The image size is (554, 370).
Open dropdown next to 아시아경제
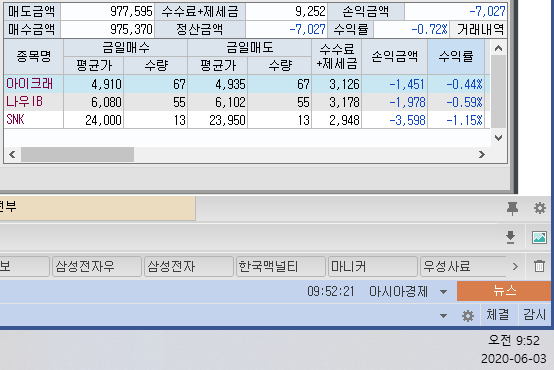(443, 292)
